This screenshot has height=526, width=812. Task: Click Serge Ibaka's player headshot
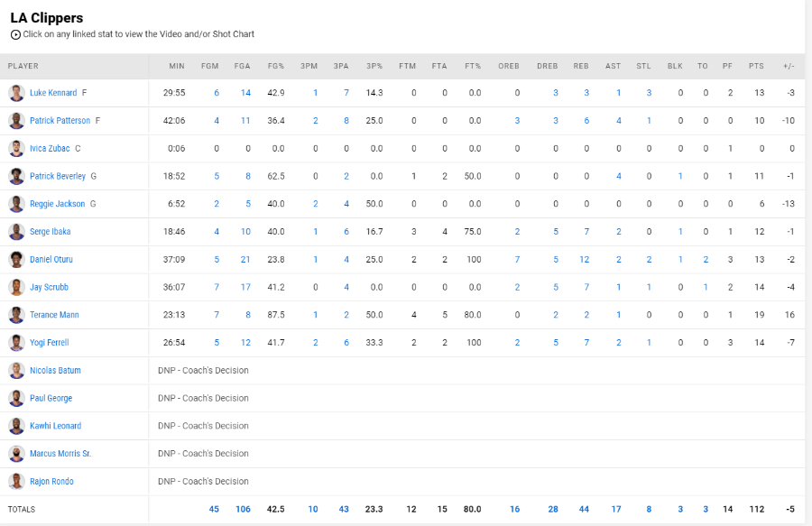tap(16, 231)
